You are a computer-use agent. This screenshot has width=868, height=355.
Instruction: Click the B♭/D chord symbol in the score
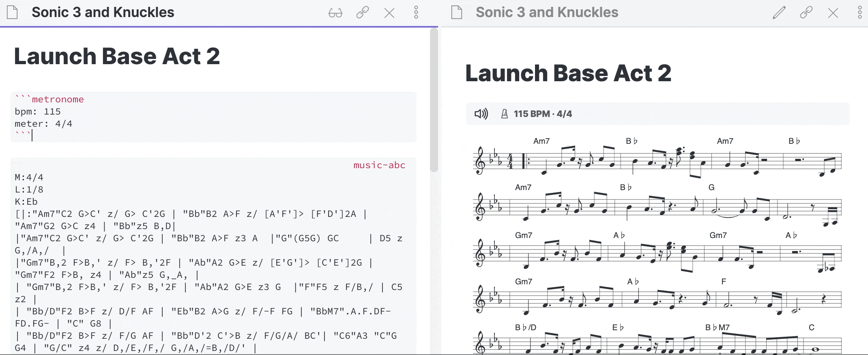point(526,327)
